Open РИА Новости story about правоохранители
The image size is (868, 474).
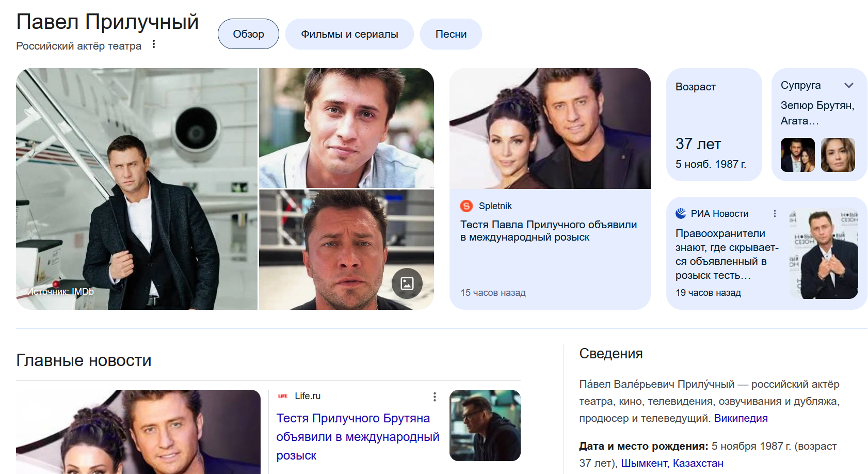[727, 255]
